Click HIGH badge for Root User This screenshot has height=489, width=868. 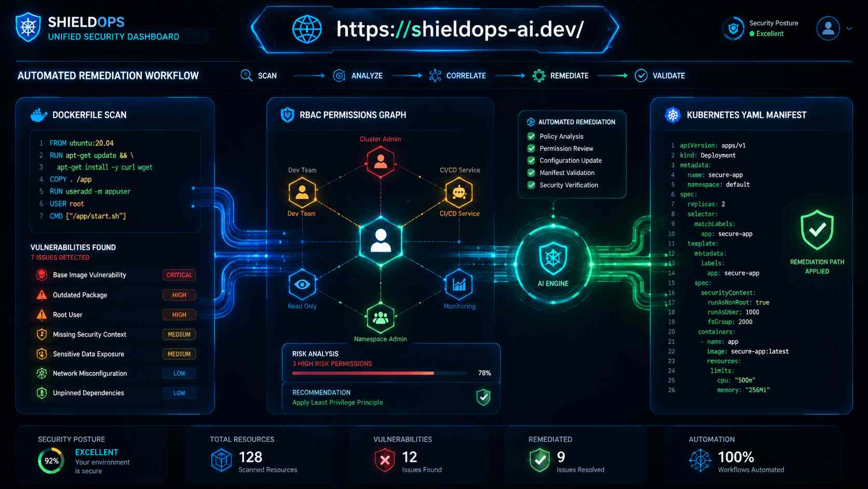(x=179, y=314)
